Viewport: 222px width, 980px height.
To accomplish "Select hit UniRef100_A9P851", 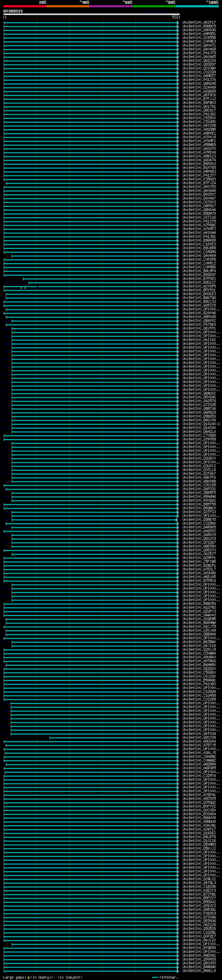I will pos(199,34).
